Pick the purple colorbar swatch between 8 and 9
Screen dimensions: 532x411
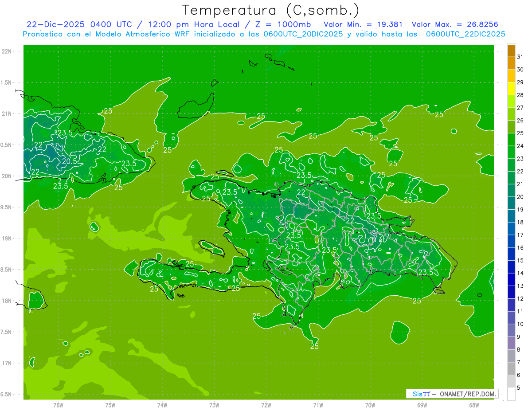(x=511, y=343)
